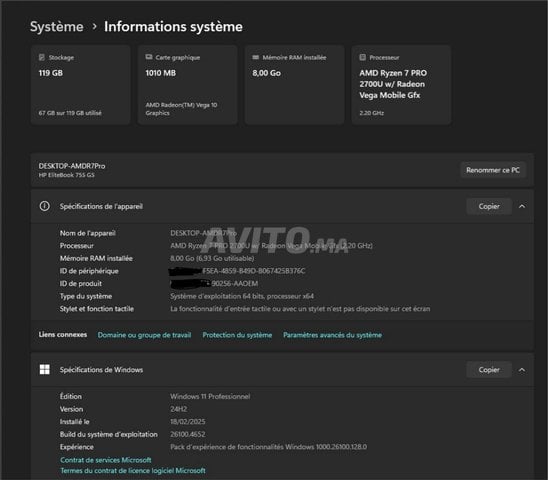The height and width of the screenshot is (480, 548).
Task: Collapse Spécifications de Windows section
Action: 522,370
